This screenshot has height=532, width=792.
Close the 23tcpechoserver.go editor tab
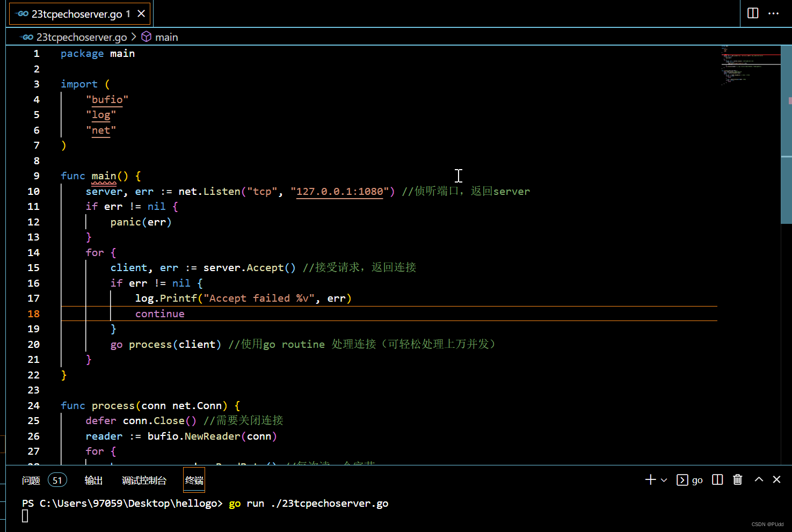click(141, 14)
